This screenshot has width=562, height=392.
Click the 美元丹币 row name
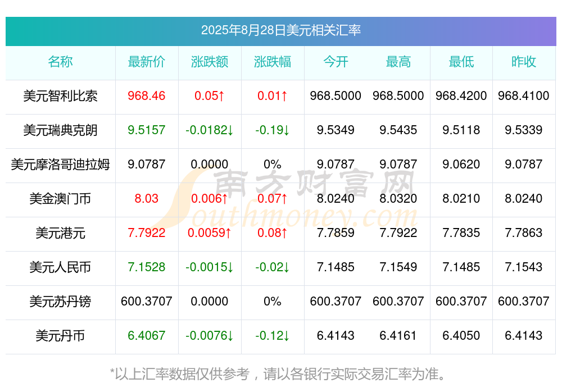(x=60, y=336)
